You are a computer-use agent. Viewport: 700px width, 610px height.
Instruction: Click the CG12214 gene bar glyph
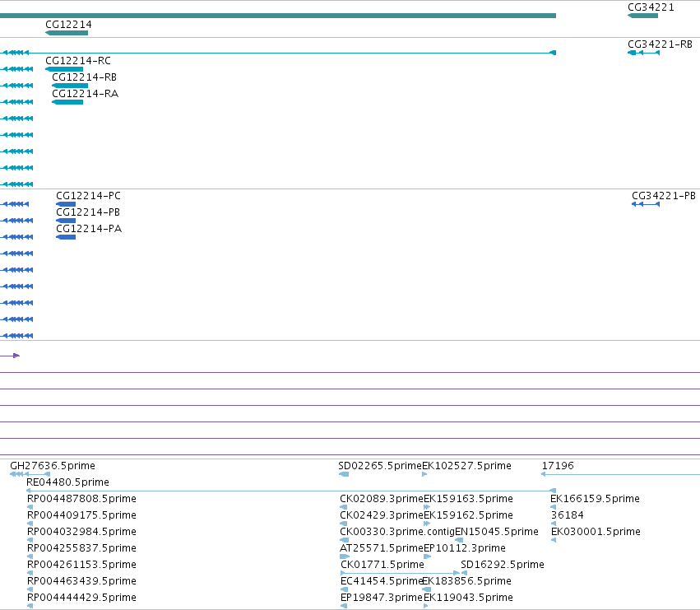(67, 33)
